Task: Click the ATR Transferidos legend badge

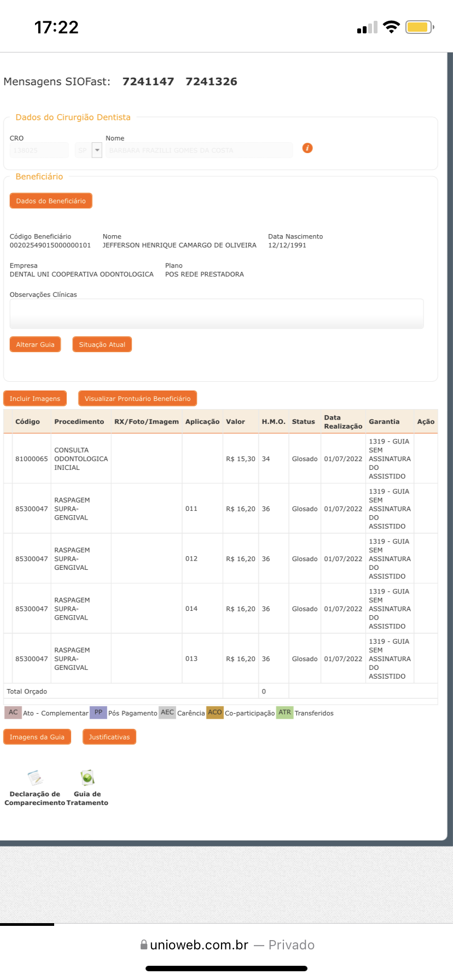Action: point(284,713)
